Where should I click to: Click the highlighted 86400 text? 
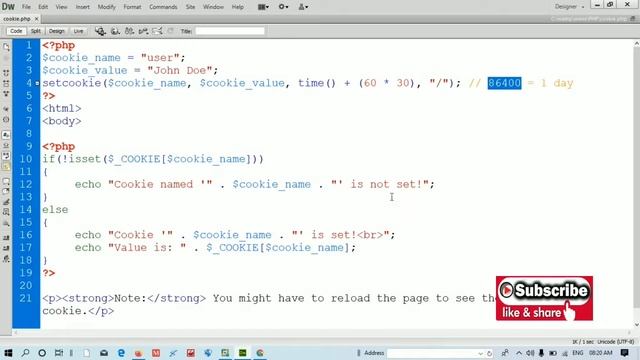tap(504, 83)
